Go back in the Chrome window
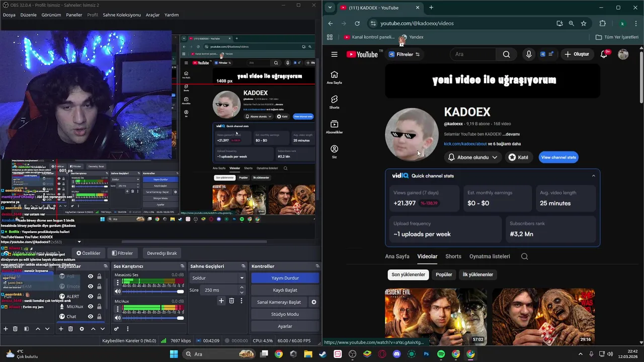This screenshot has height=362, width=644. click(x=330, y=23)
